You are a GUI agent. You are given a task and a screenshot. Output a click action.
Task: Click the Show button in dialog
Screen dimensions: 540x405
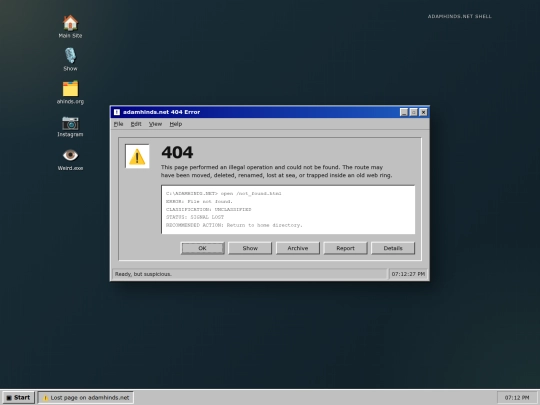pos(250,248)
